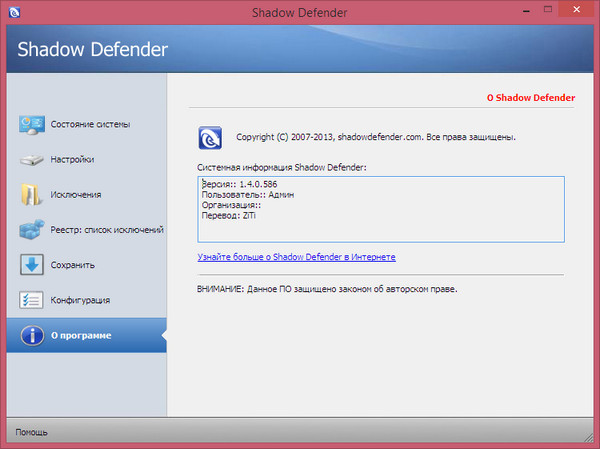Open the link about Shadow Defender online
The height and width of the screenshot is (449, 600).
296,257
